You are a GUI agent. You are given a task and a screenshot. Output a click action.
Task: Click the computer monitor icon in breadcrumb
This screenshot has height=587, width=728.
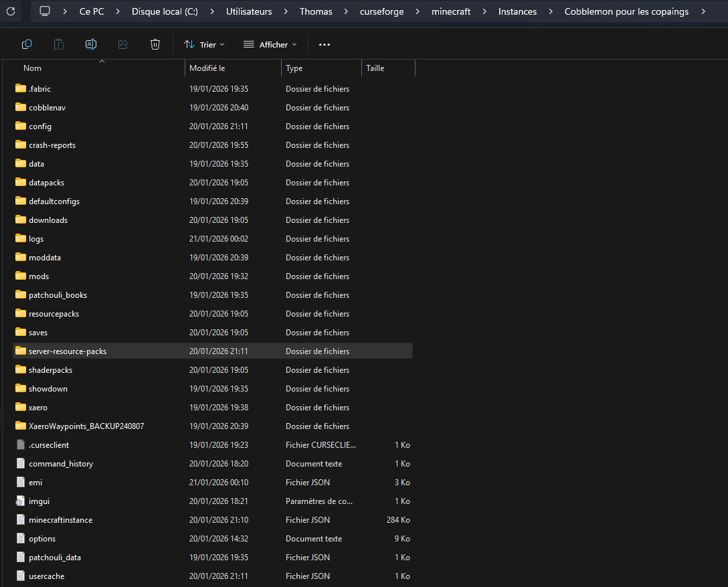45,11
